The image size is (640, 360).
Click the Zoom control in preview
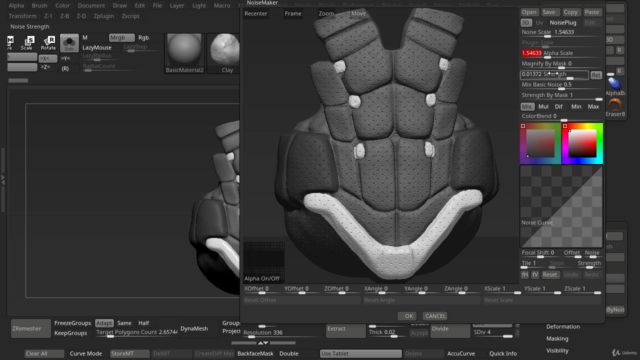[x=326, y=13]
